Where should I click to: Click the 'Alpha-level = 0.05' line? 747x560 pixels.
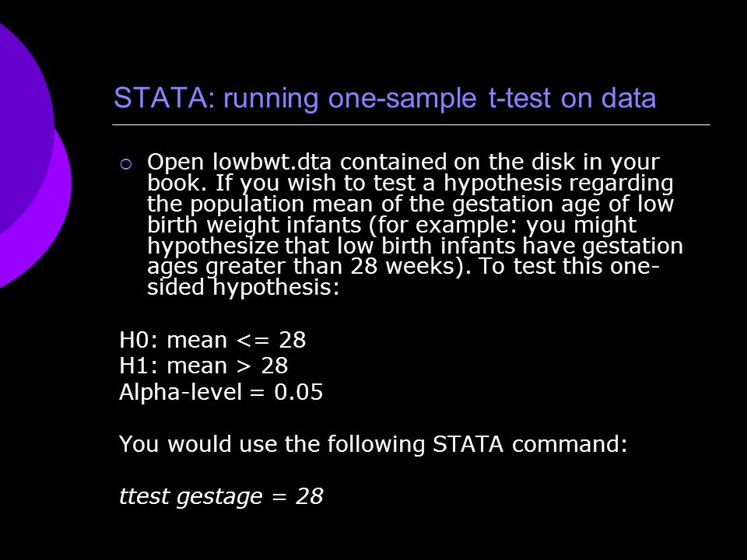(221, 392)
